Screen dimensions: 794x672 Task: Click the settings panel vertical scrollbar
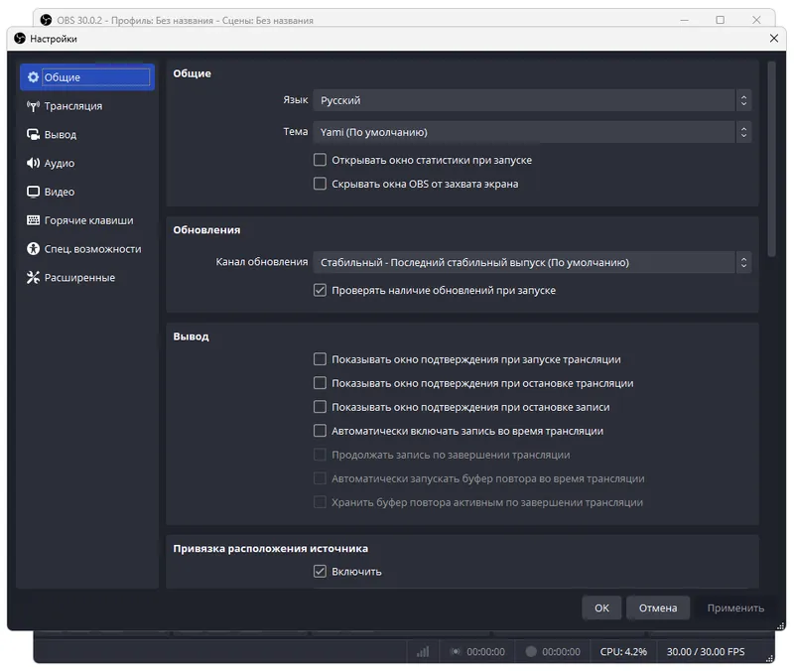point(771,159)
